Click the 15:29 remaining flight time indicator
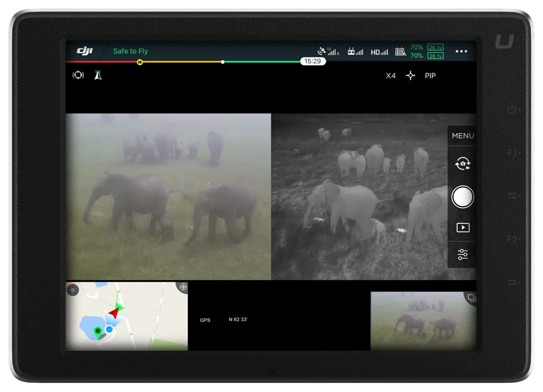The image size is (543, 392). point(313,61)
